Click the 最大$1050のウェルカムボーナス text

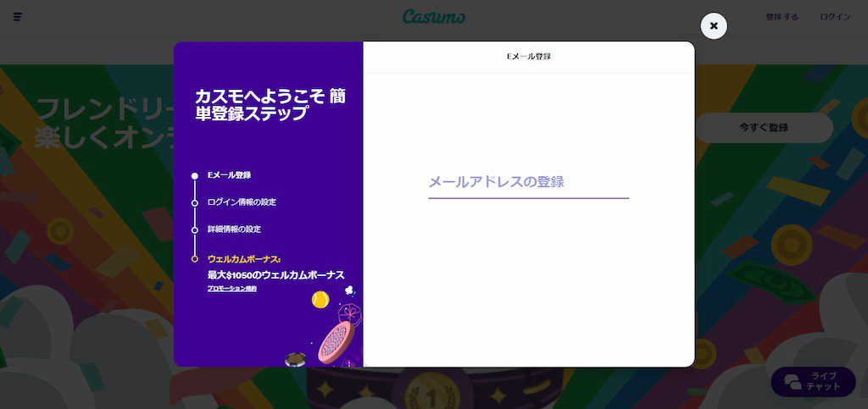(276, 274)
